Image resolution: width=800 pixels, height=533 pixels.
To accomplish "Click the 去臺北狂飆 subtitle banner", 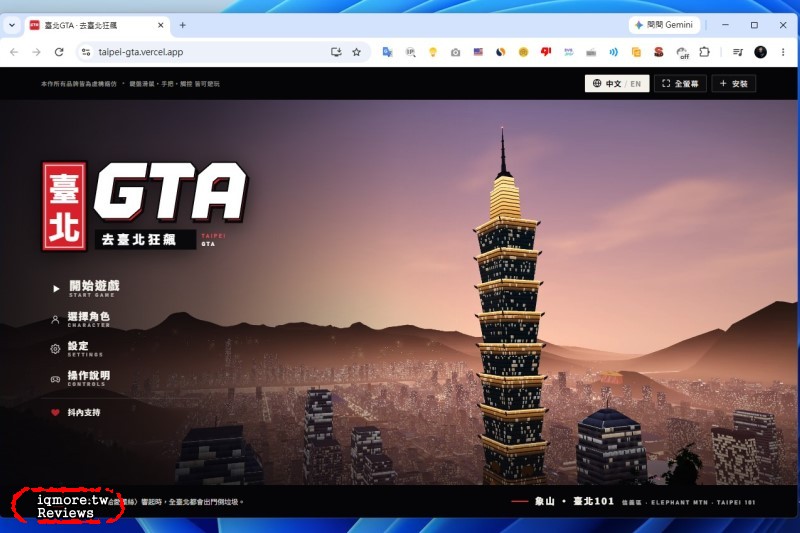I will pos(145,239).
